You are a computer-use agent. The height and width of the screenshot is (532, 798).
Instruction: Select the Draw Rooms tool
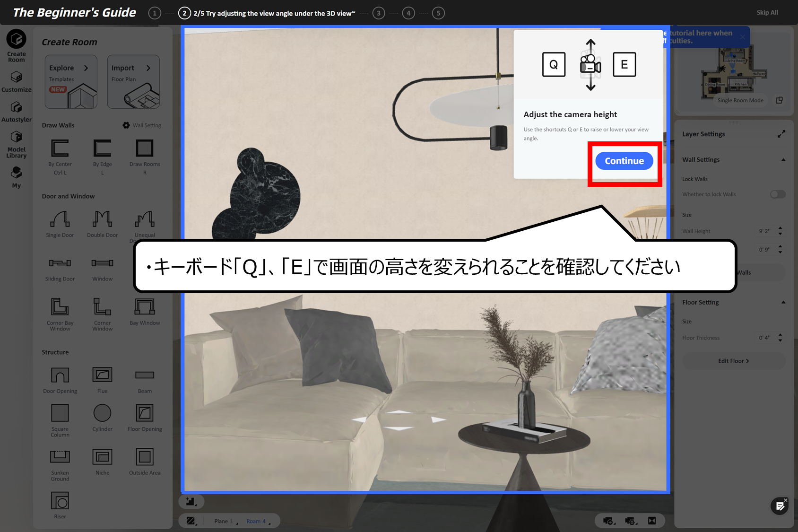145,157
